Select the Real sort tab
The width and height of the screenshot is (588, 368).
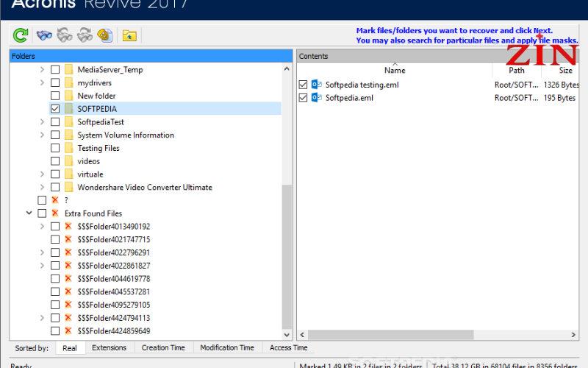(70, 348)
